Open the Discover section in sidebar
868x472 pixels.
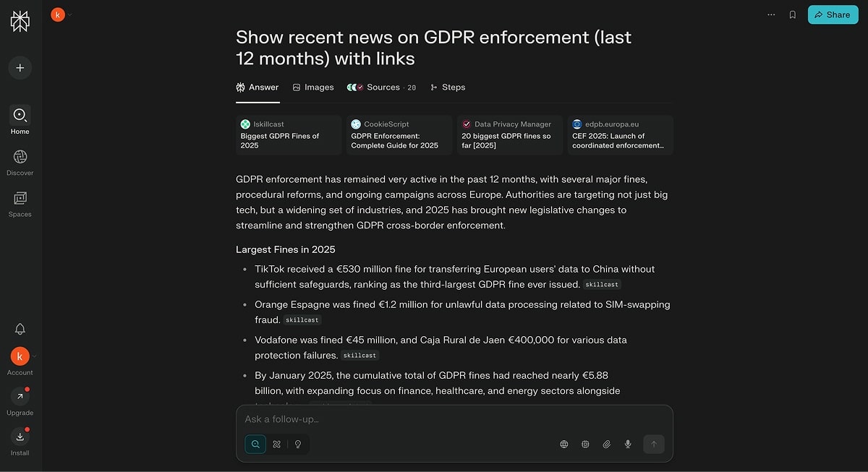20,162
